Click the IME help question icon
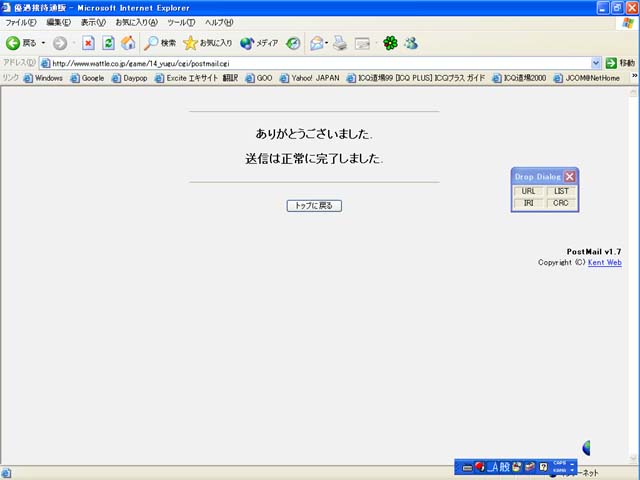 point(543,467)
